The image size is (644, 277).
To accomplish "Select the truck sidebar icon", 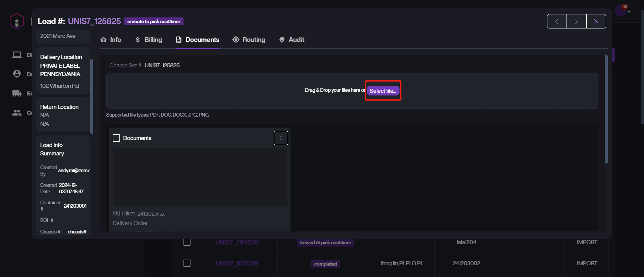I will (x=17, y=93).
